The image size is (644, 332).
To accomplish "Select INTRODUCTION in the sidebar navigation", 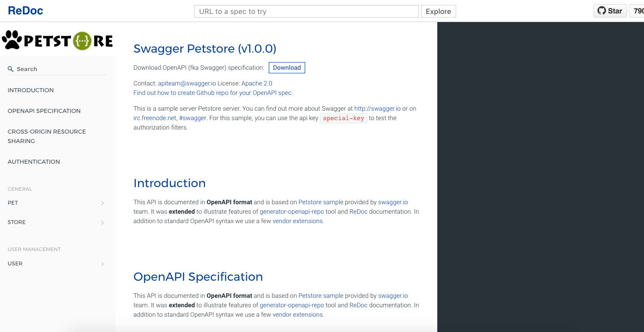I will pos(31,90).
